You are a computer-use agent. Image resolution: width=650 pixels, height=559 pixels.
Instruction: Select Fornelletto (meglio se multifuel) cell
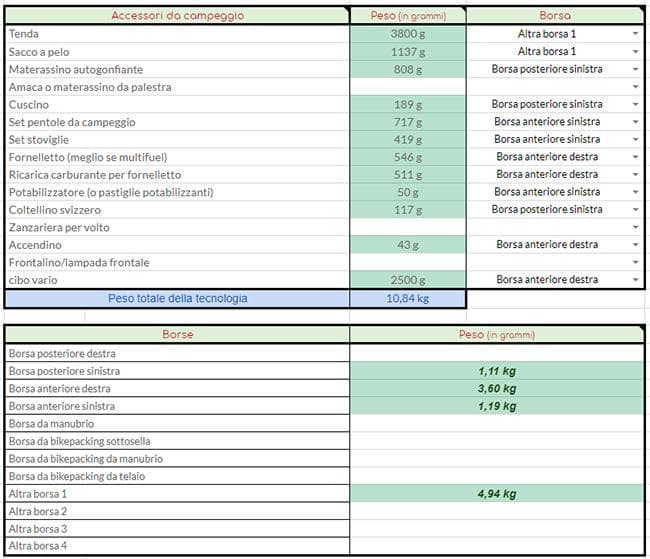click(177, 157)
